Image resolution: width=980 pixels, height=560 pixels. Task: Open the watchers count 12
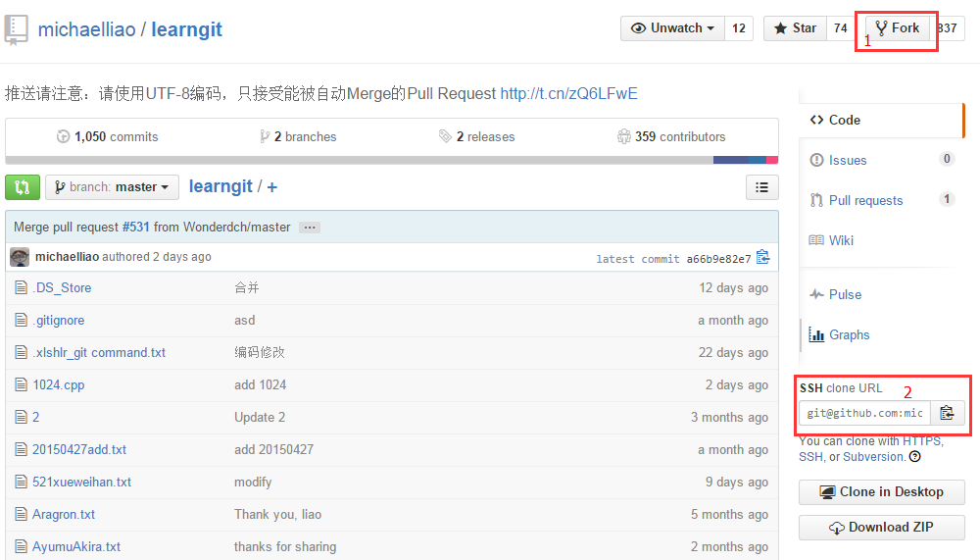click(739, 28)
